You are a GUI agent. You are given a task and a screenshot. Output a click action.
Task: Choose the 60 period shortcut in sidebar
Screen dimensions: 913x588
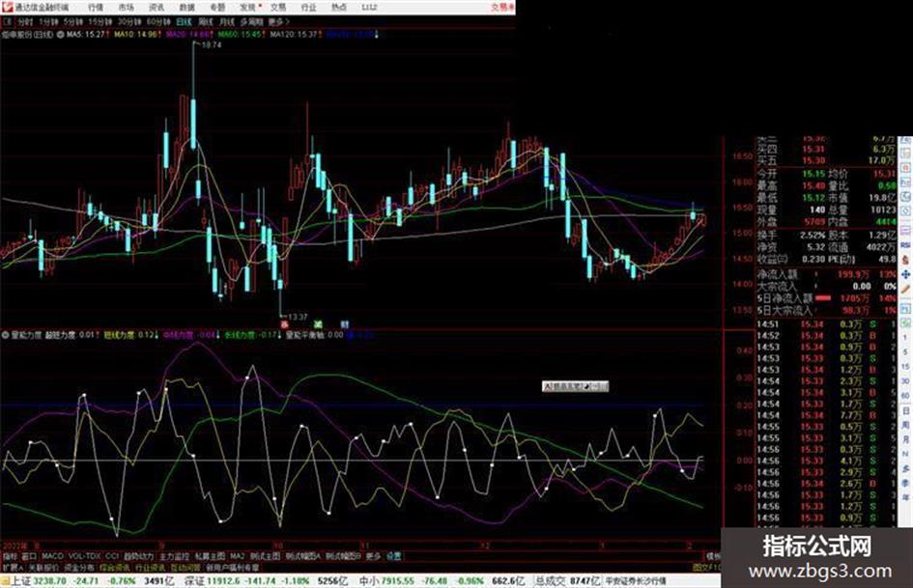pyautogui.click(x=905, y=395)
